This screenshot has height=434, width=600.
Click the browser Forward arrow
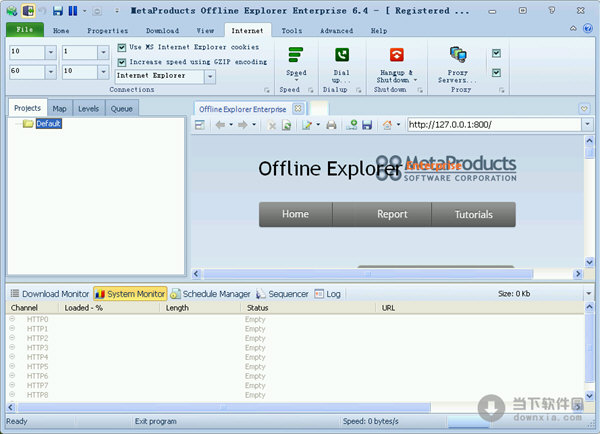tap(243, 125)
